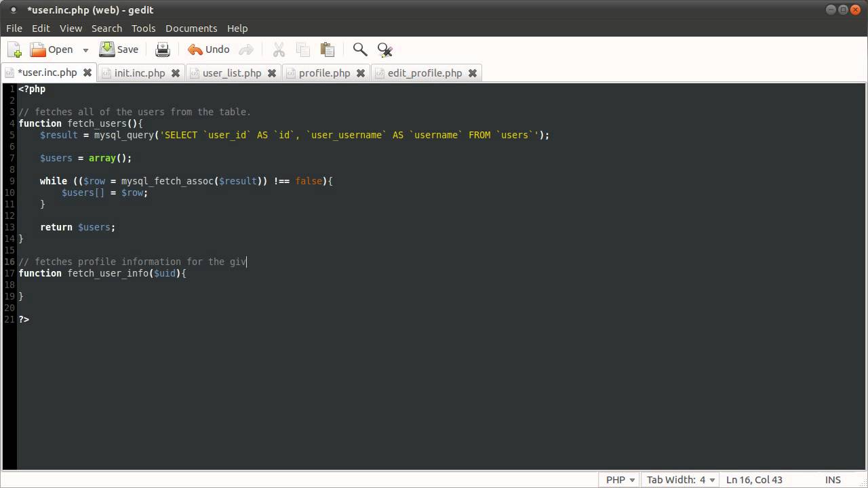Image resolution: width=868 pixels, height=488 pixels.
Task: Switch to the user_list.php tab
Action: click(232, 73)
